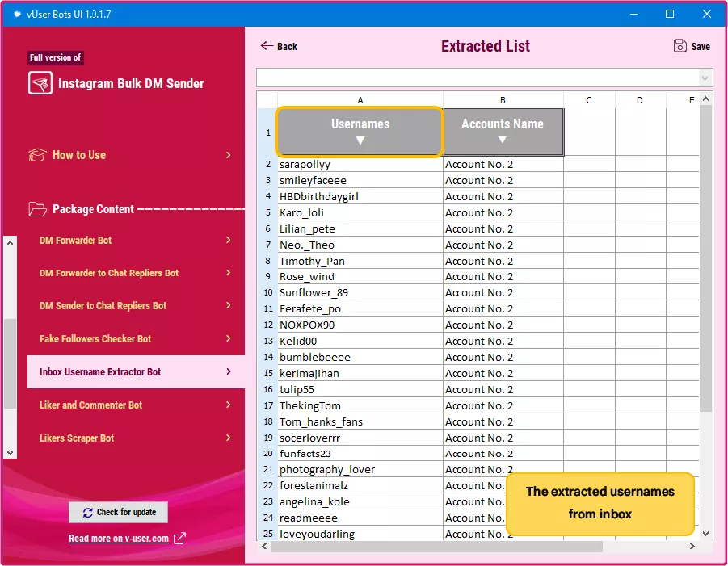Expand Fake Followers Checker Bot chevron

[229, 338]
